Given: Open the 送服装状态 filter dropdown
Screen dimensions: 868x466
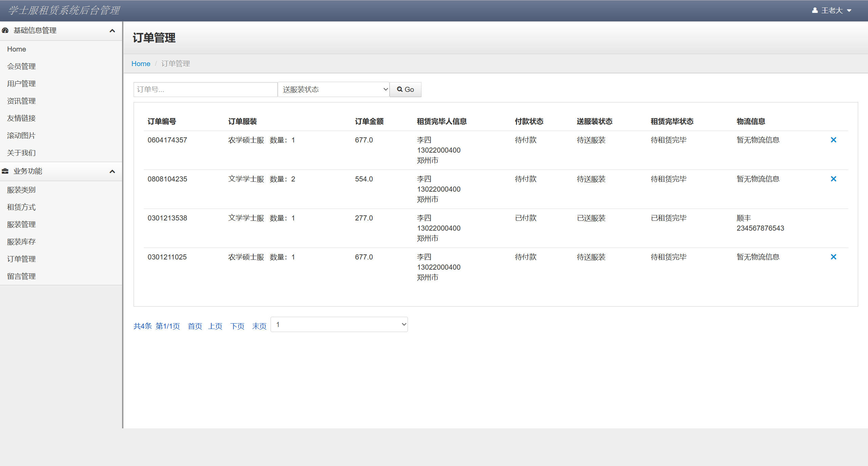Looking at the screenshot, I should pyautogui.click(x=334, y=90).
